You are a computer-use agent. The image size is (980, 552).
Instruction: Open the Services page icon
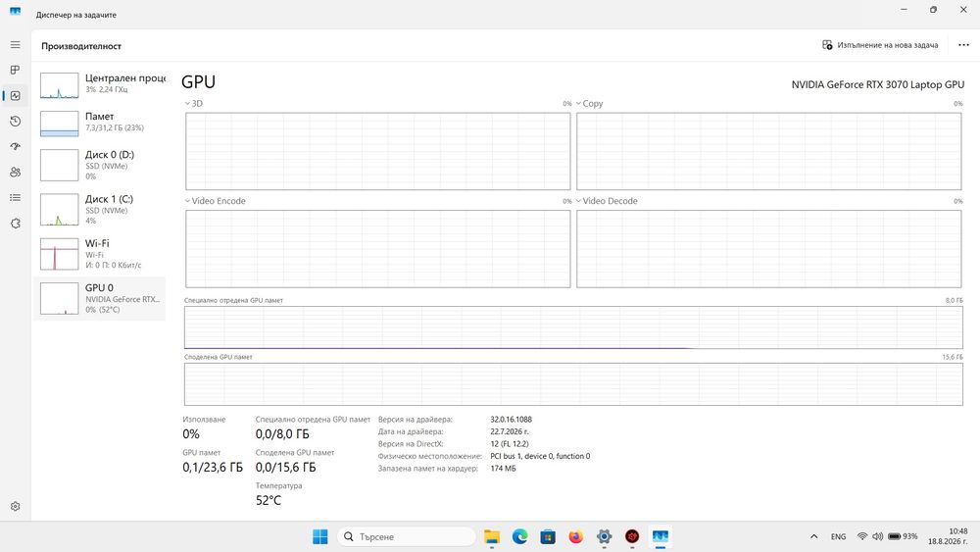(15, 224)
